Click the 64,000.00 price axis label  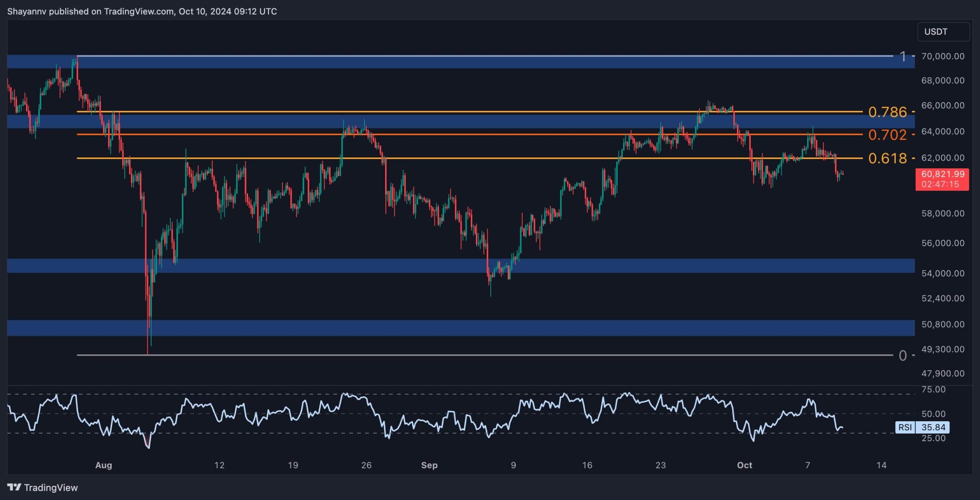pos(943,131)
